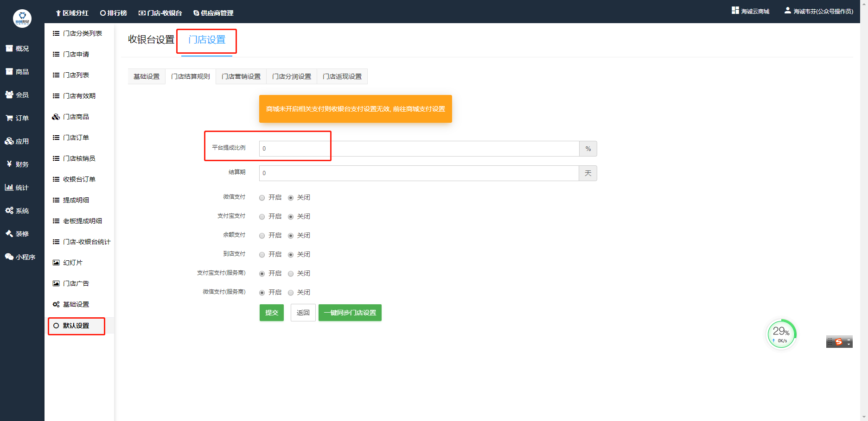
Task: Open 收银台订单 in submenu
Action: click(x=79, y=179)
